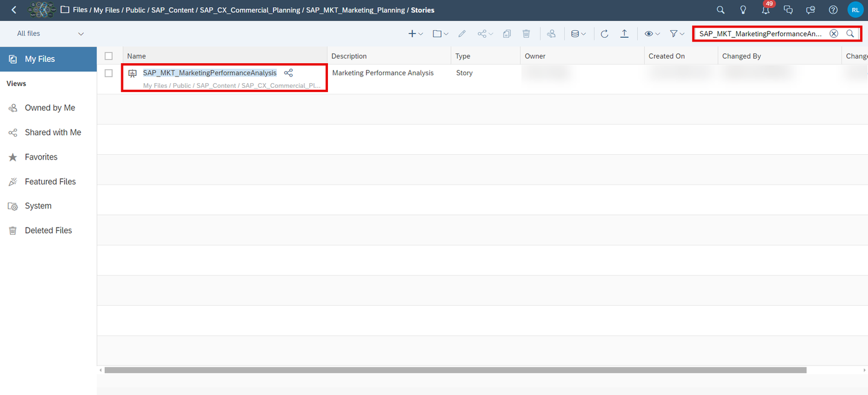Click the change owner toolbar icon

[551, 34]
